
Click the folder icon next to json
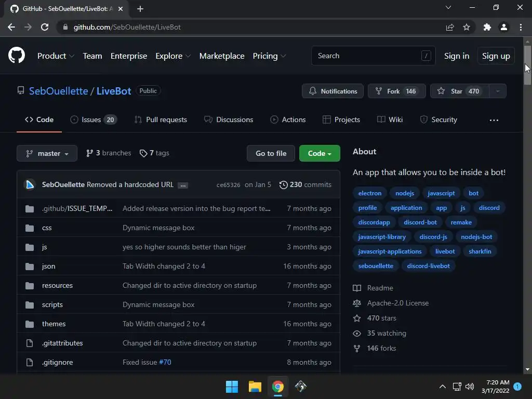[x=30, y=267]
